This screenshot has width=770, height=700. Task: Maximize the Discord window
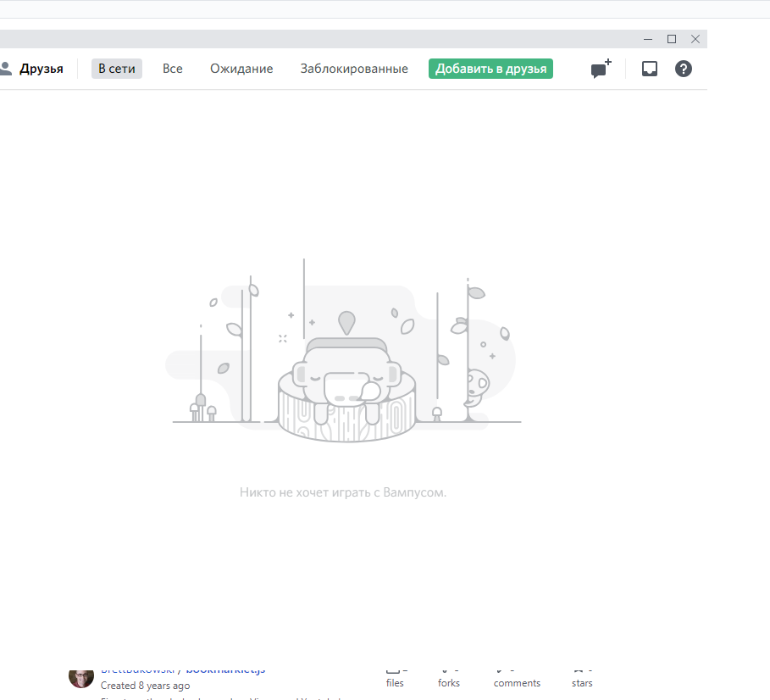pos(671,39)
